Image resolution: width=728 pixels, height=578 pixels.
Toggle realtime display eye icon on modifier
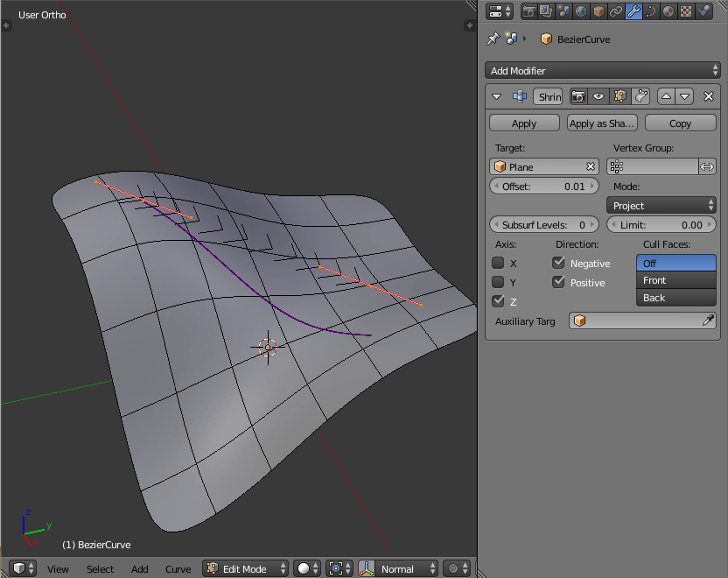pyautogui.click(x=598, y=96)
